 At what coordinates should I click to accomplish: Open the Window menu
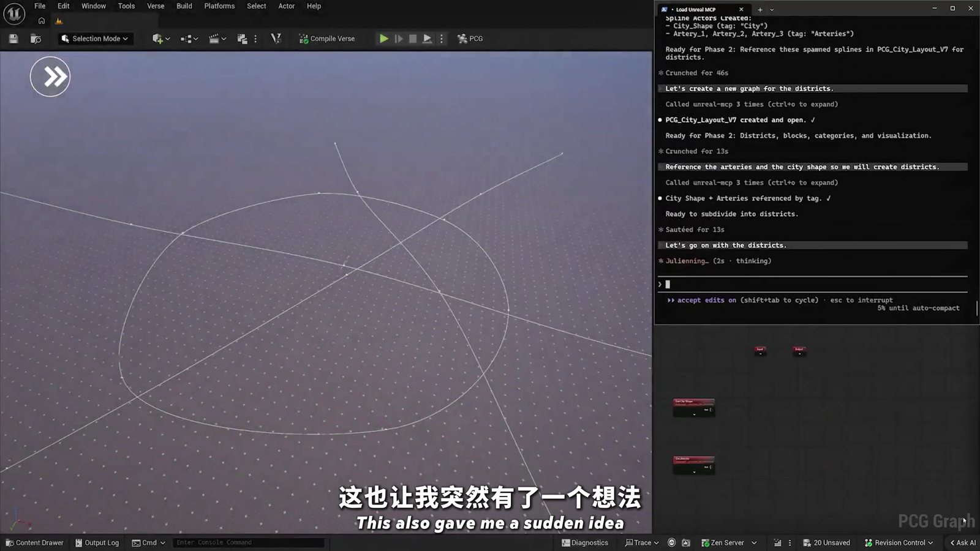coord(94,6)
